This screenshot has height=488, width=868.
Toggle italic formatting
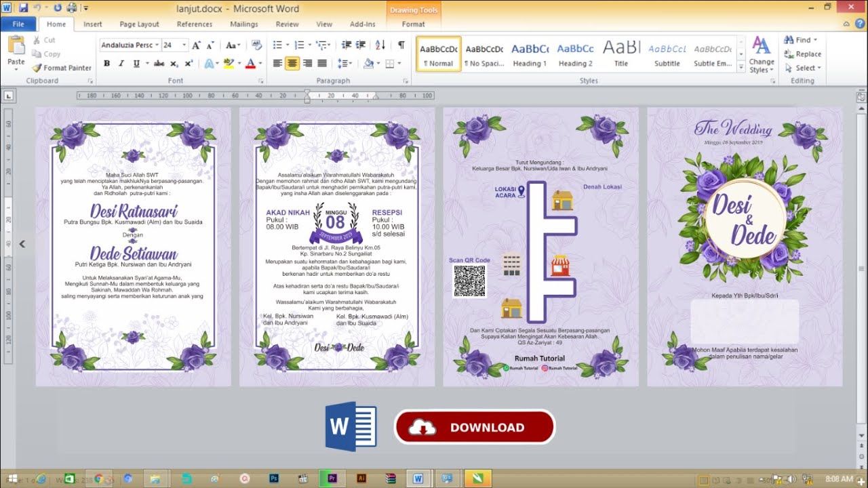[121, 64]
